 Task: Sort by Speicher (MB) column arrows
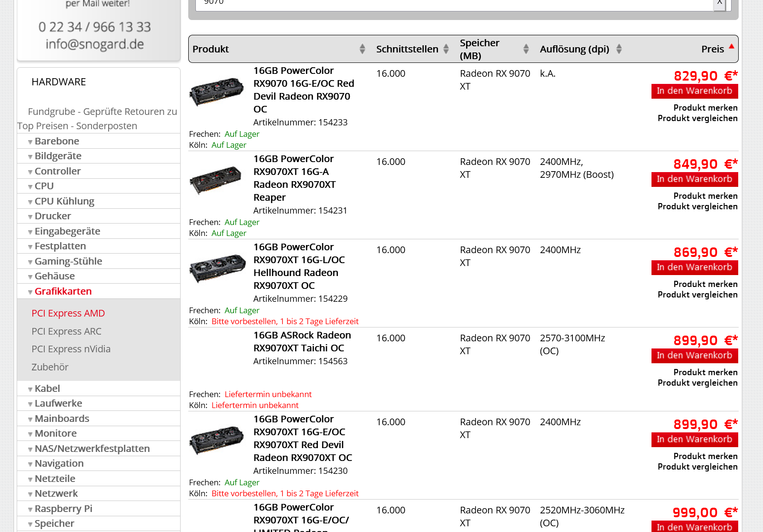pyautogui.click(x=526, y=49)
